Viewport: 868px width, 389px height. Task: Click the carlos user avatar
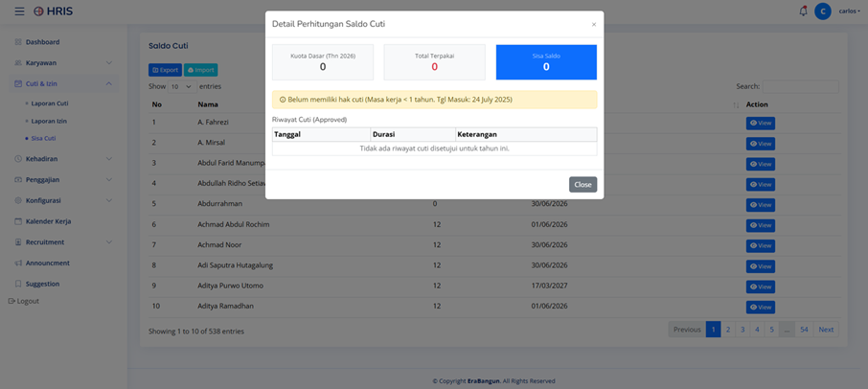point(823,11)
